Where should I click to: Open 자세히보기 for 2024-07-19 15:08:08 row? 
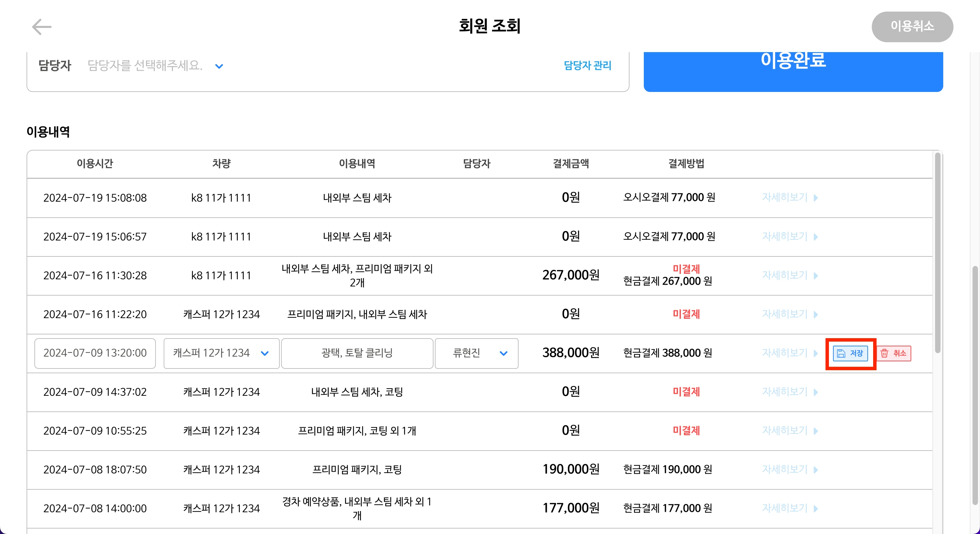tap(790, 197)
